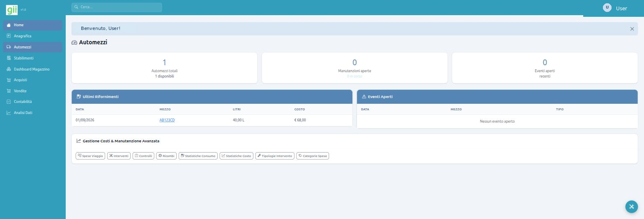The height and width of the screenshot is (219, 644).
Task: Click the Stabilimenti building icon
Action: (9, 58)
